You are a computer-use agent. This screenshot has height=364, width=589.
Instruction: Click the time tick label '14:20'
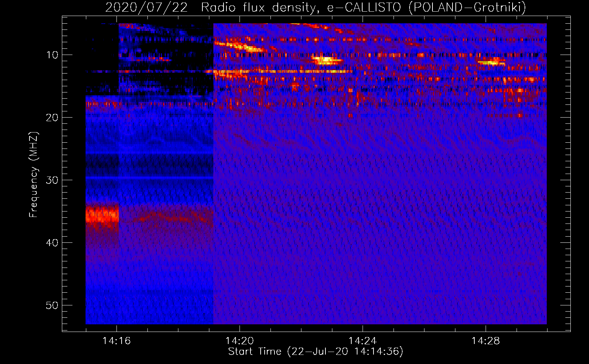click(x=240, y=341)
